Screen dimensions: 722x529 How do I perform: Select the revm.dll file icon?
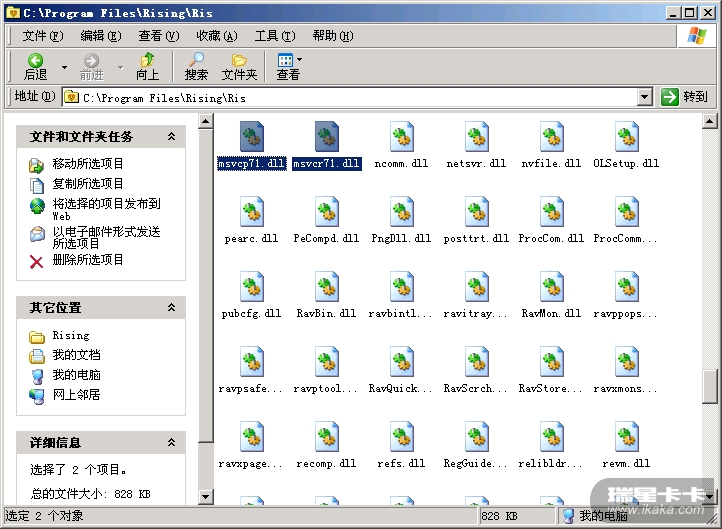627,436
